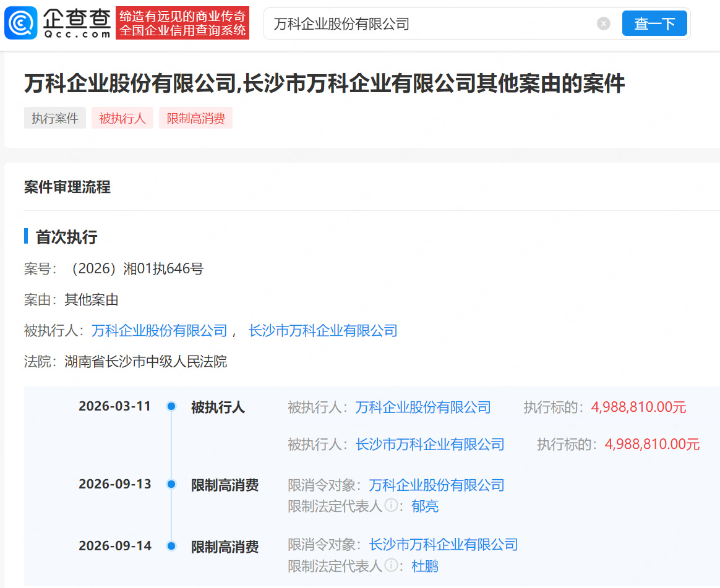The image size is (720, 588).
Task: Click the date text 2026-03-11
Action: (115, 406)
